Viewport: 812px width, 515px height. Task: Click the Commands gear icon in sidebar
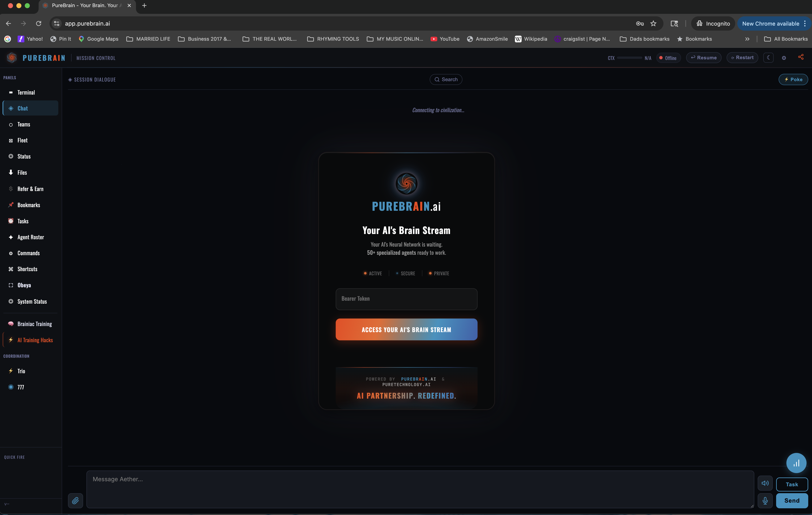coord(11,253)
